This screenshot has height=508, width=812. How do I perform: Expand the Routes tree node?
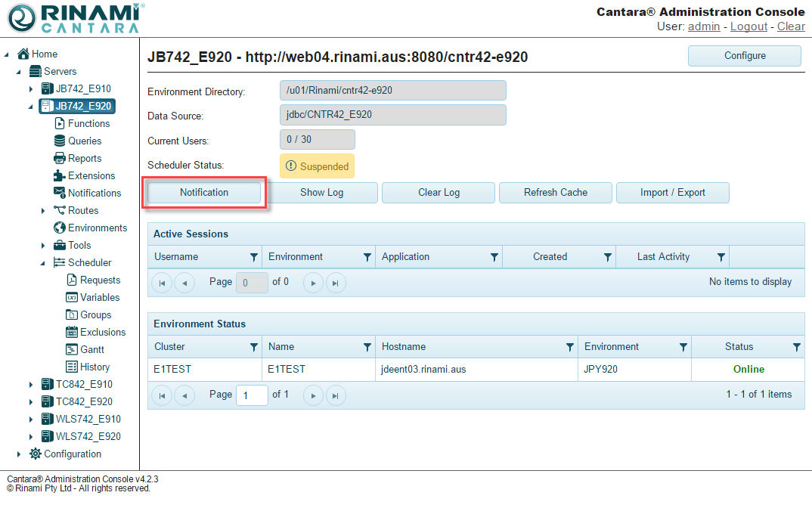(x=43, y=211)
